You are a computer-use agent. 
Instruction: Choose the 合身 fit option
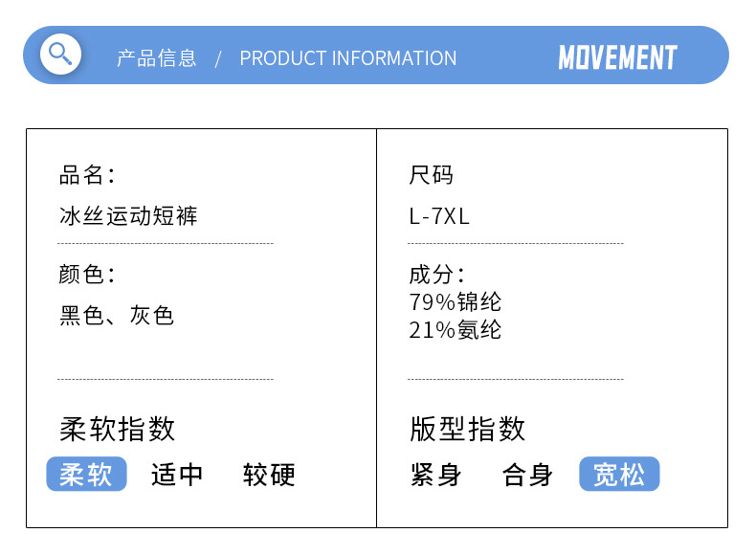(527, 475)
